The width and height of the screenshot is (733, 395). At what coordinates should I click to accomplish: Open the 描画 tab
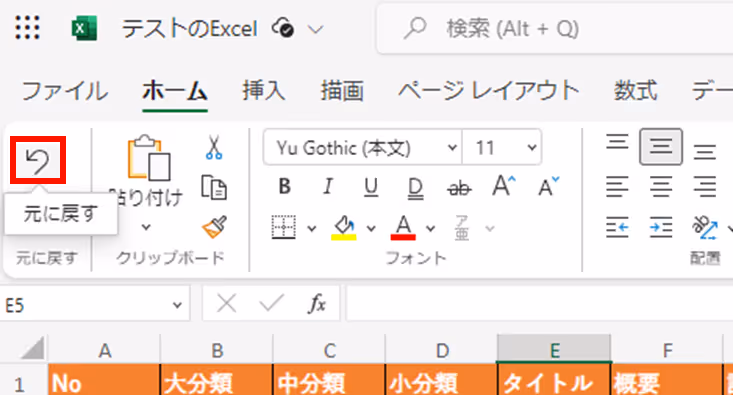[342, 91]
